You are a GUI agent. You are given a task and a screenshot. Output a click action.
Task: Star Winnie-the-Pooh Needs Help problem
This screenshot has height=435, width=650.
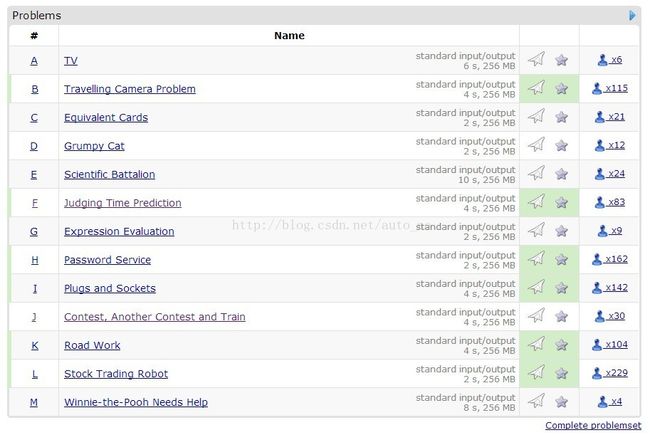(x=561, y=402)
